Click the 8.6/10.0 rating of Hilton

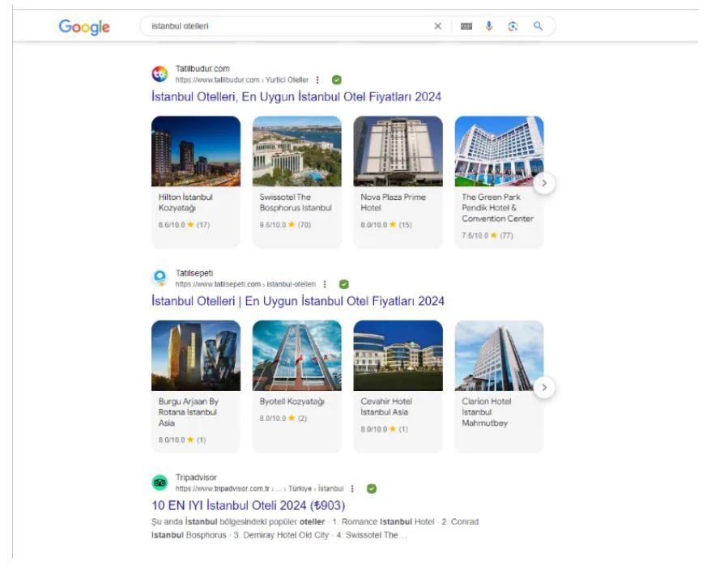tap(185, 224)
